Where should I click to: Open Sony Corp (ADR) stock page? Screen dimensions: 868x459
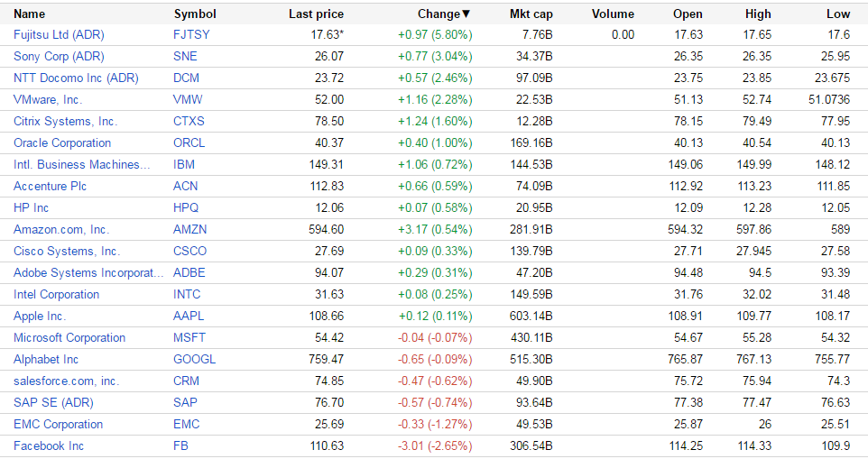tap(59, 56)
